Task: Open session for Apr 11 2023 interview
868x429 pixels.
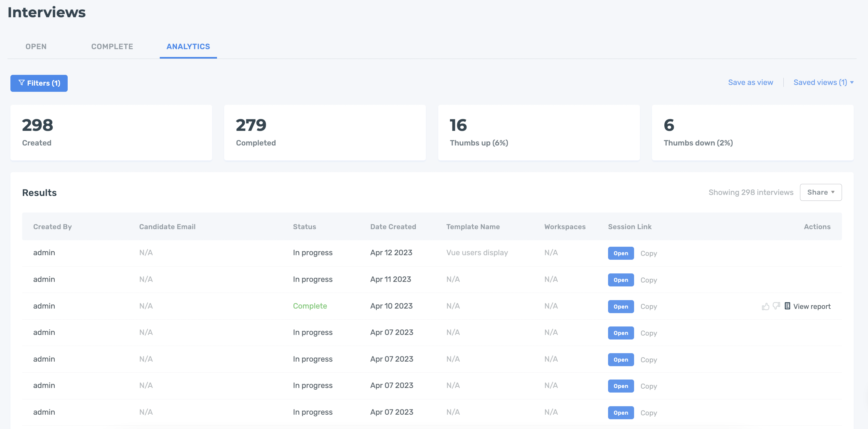Action: pos(620,280)
